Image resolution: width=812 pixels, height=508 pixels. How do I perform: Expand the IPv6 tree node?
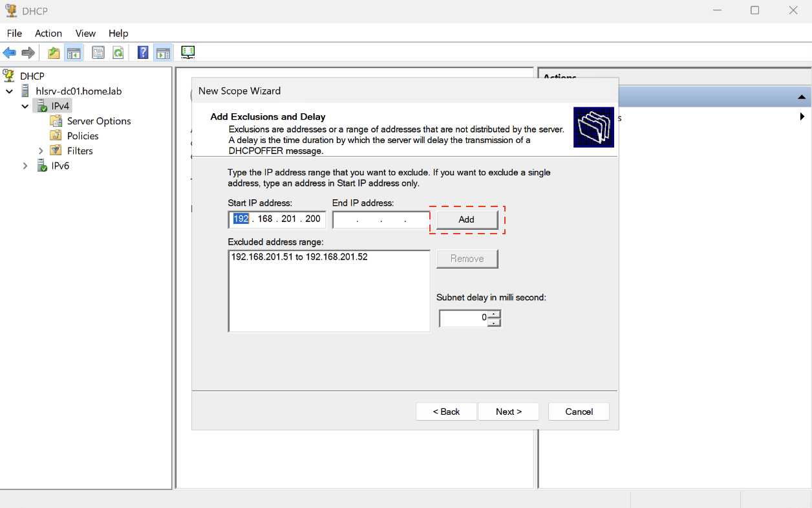click(25, 166)
